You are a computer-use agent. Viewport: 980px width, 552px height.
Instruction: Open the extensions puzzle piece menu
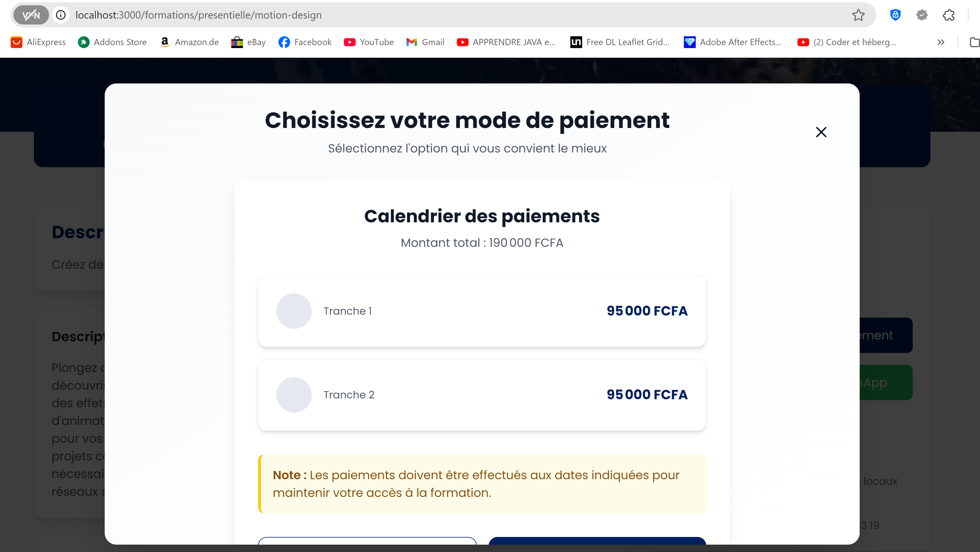tap(948, 15)
